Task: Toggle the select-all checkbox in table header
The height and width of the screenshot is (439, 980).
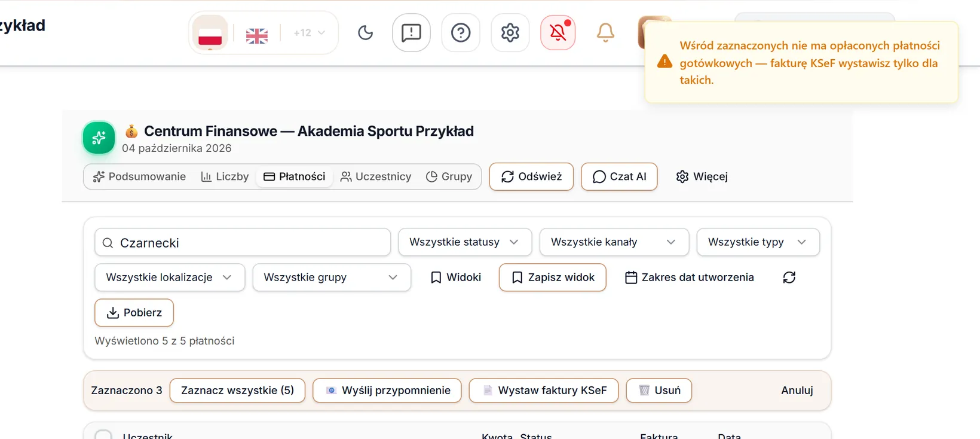Action: (x=103, y=435)
